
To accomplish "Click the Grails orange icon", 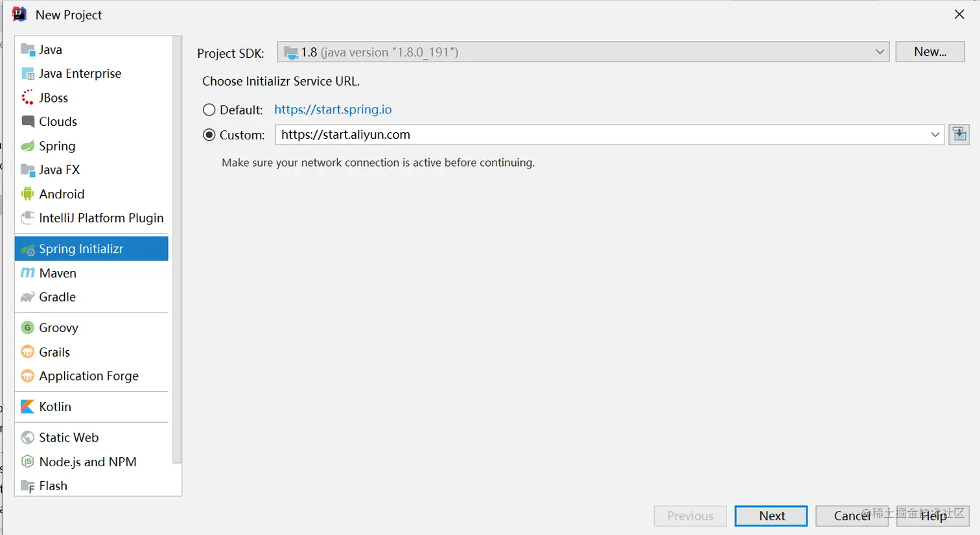I will (x=27, y=351).
